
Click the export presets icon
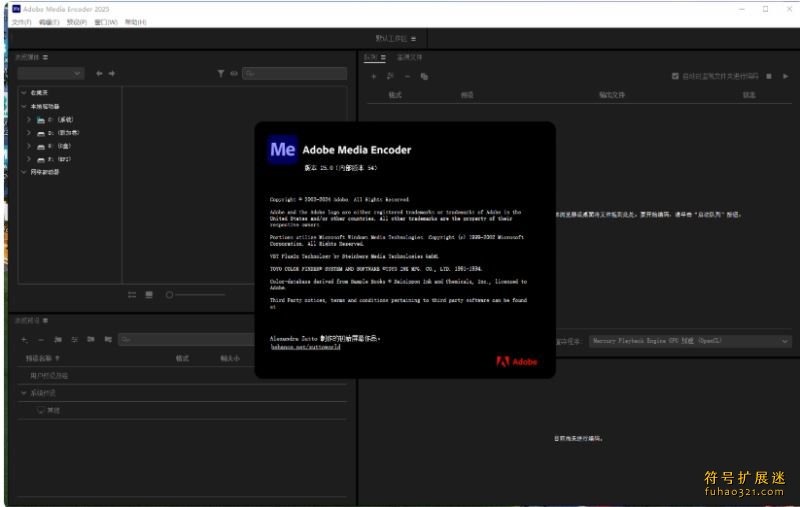point(108,340)
